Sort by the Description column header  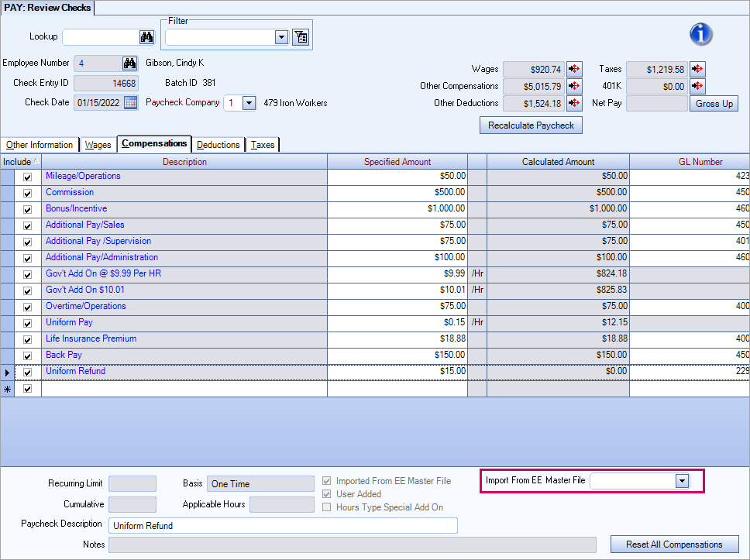point(184,162)
